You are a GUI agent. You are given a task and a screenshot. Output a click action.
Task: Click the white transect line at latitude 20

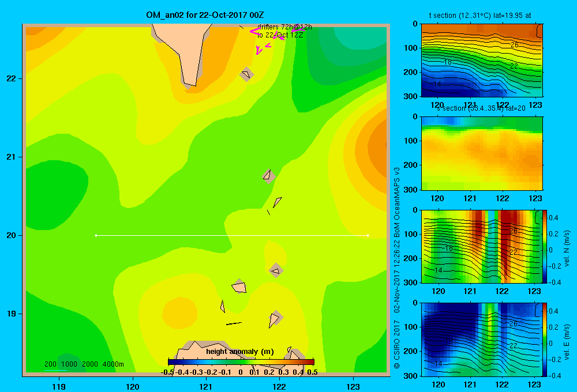click(232, 235)
